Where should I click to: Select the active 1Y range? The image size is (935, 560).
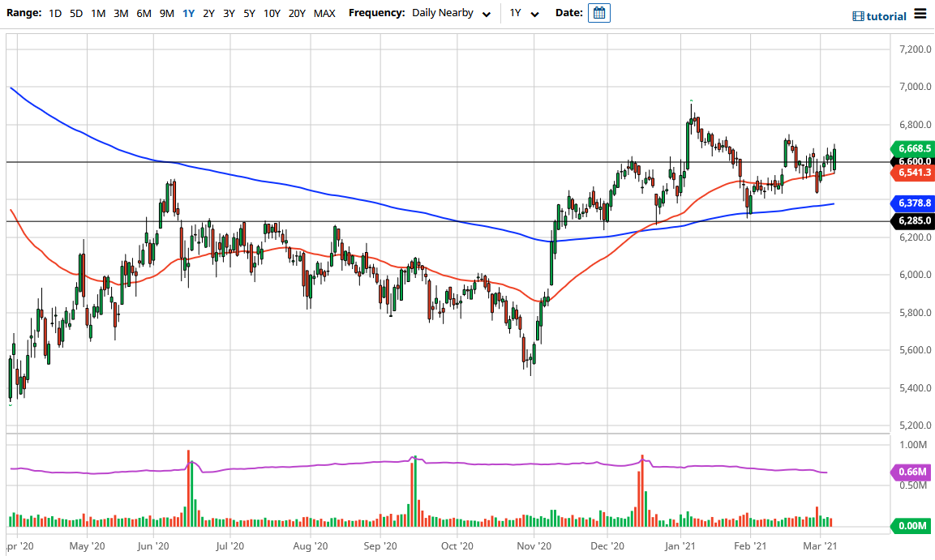[x=188, y=13]
